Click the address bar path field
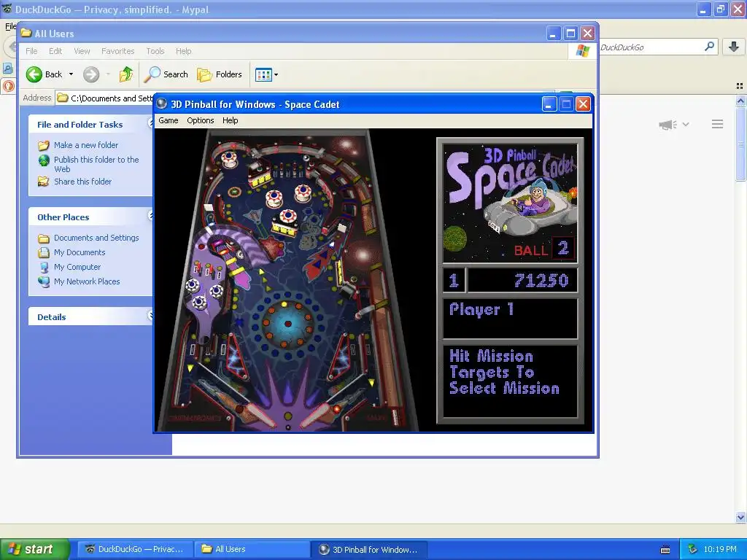Screen dimensions: 747x560 (x=105, y=98)
